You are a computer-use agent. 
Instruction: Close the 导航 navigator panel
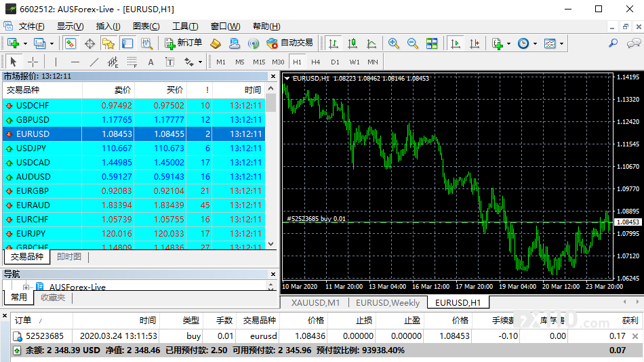[x=273, y=274]
